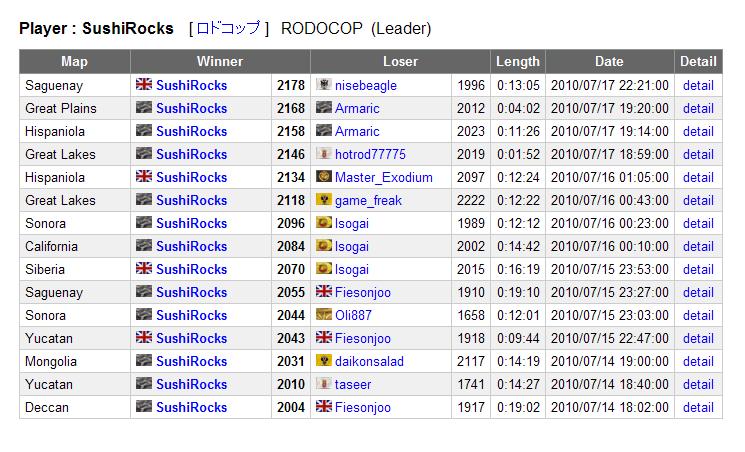
Task: Open the nisebeagle player profile link
Action: point(366,85)
